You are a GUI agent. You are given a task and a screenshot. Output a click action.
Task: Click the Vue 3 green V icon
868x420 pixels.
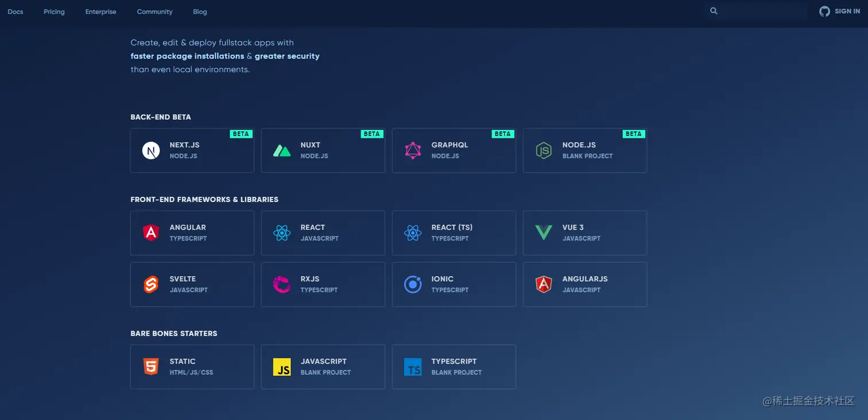click(x=543, y=233)
